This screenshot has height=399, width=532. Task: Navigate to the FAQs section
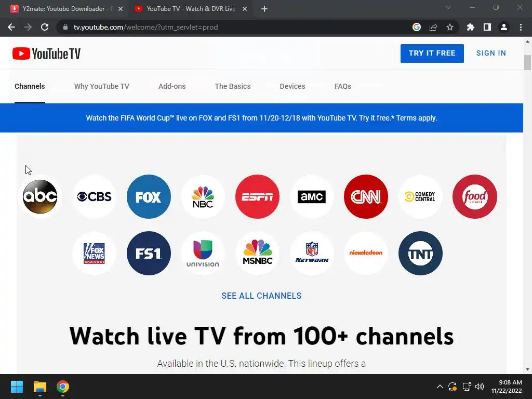point(343,86)
